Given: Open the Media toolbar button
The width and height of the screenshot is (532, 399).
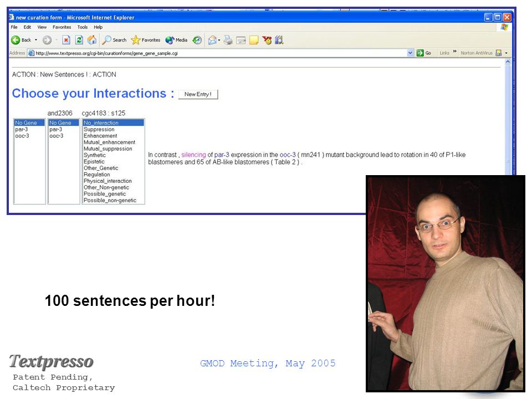Looking at the screenshot, I should point(176,40).
